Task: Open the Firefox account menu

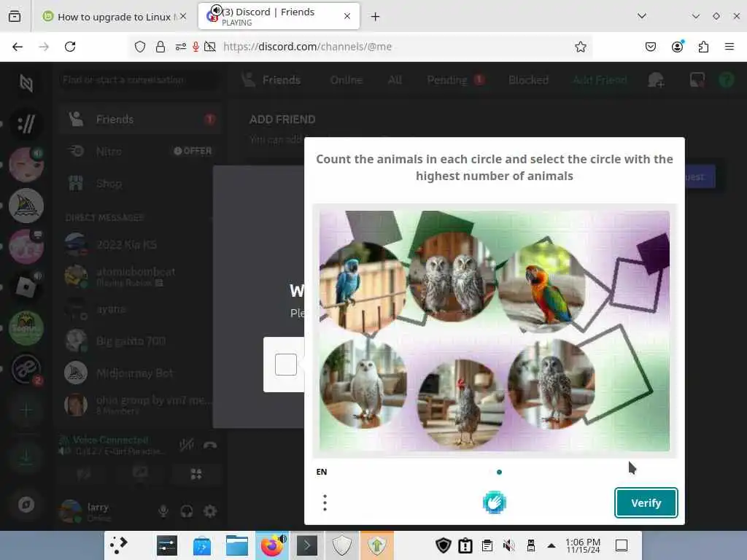Action: [x=677, y=47]
